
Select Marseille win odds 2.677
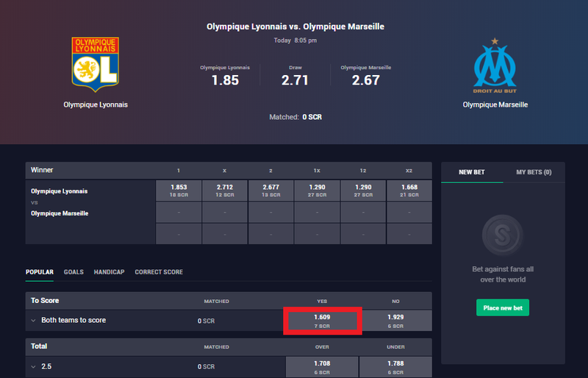[270, 190]
